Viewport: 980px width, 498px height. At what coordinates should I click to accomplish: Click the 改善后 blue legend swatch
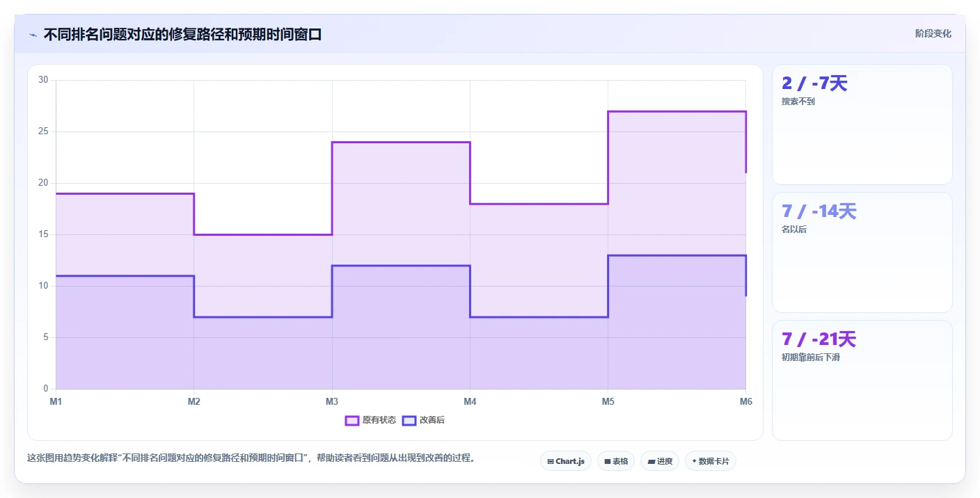pos(409,420)
